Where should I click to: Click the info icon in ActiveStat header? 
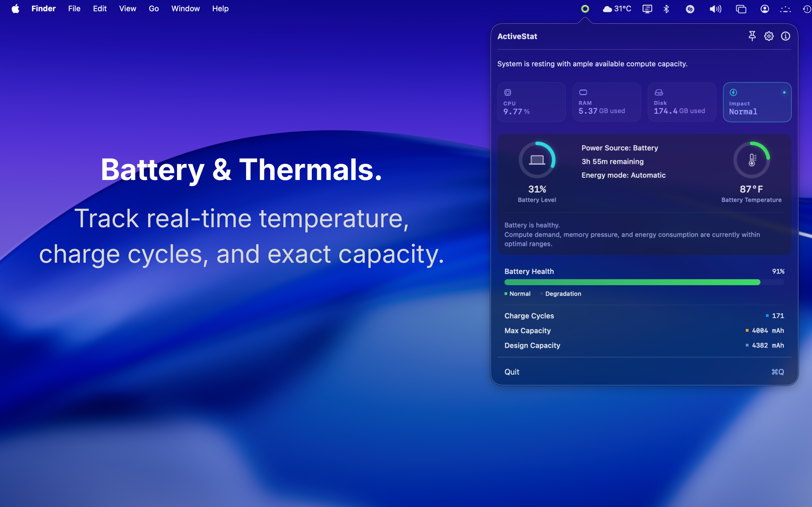click(x=786, y=36)
